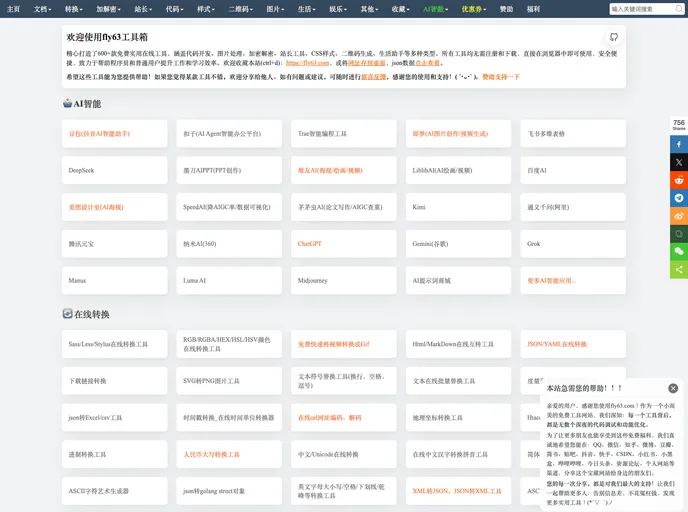Screen dimensions: 688x512
Task: Click the 在线转换 section heading icon
Action: tap(67, 314)
